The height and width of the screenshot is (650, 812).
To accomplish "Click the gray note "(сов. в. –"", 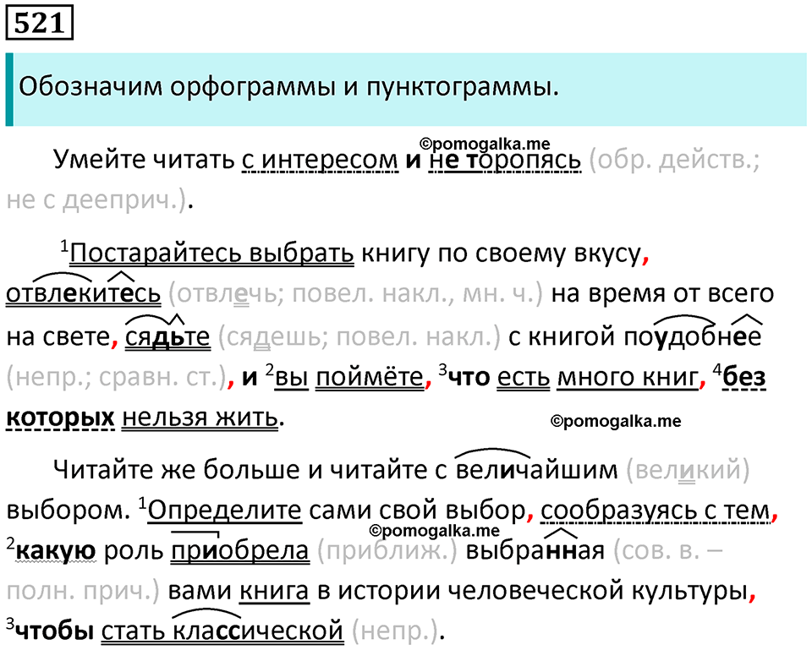I will tap(668, 551).
